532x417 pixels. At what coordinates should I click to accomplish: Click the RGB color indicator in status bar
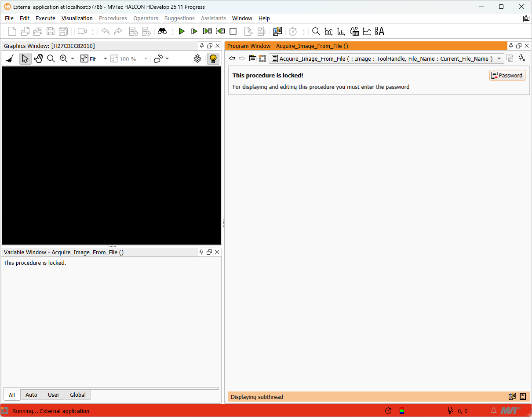[401, 411]
